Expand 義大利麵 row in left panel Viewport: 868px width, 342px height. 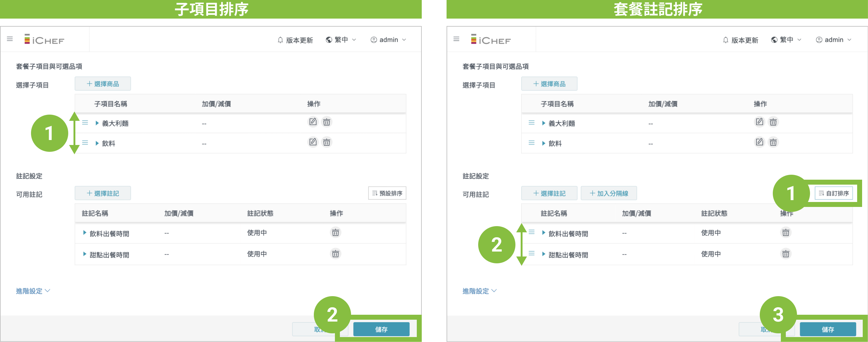tap(97, 123)
